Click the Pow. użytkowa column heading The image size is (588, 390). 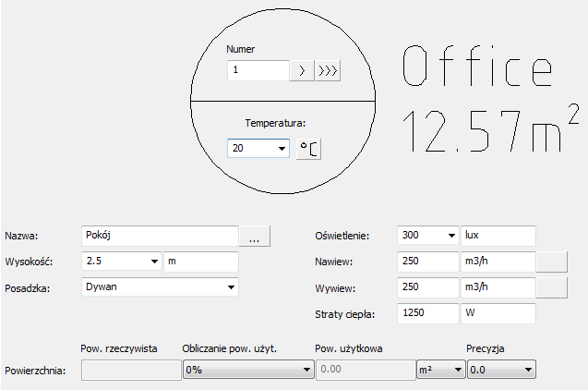pos(349,348)
